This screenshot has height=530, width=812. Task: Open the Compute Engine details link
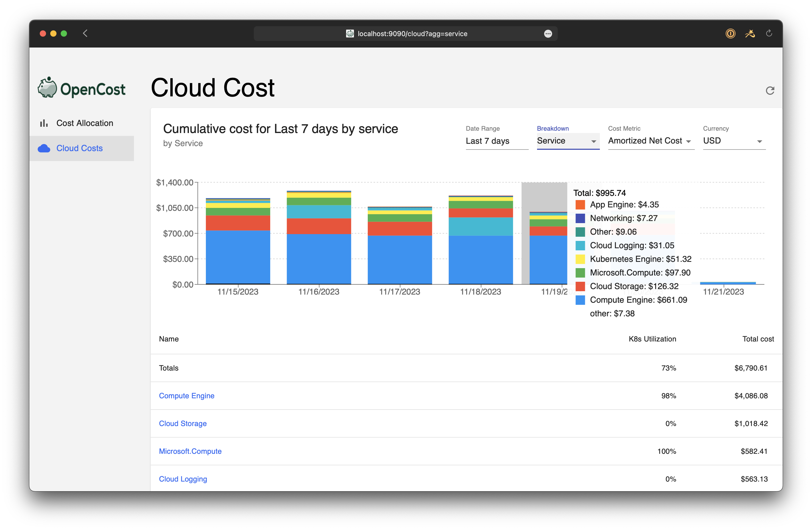click(x=187, y=396)
